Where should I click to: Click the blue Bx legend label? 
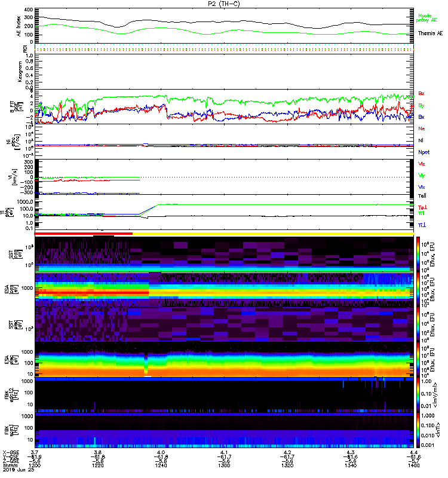pos(421,117)
